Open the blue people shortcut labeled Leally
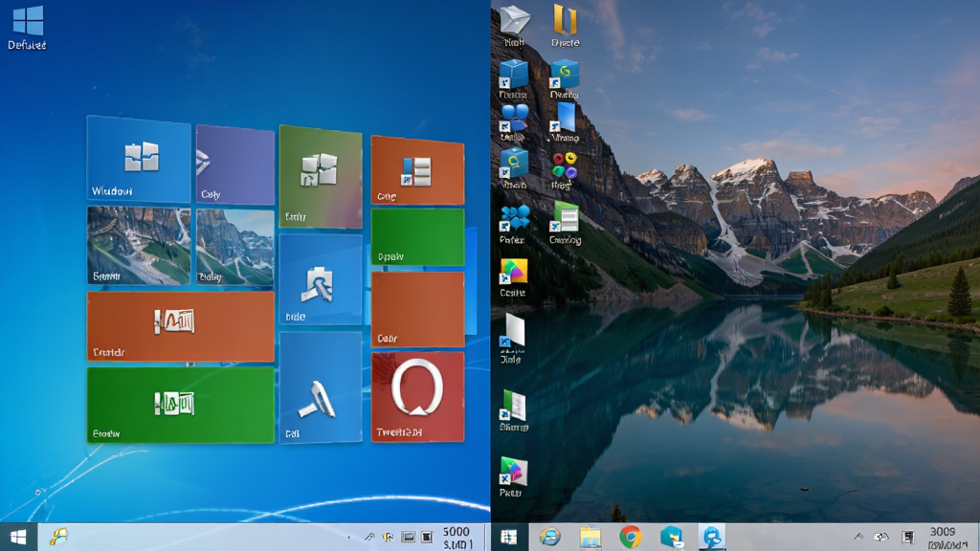 point(514,122)
